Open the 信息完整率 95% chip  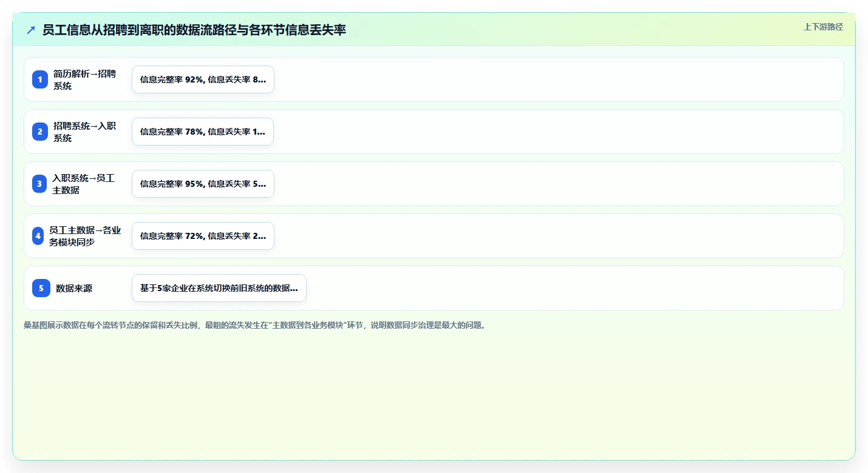pos(203,184)
